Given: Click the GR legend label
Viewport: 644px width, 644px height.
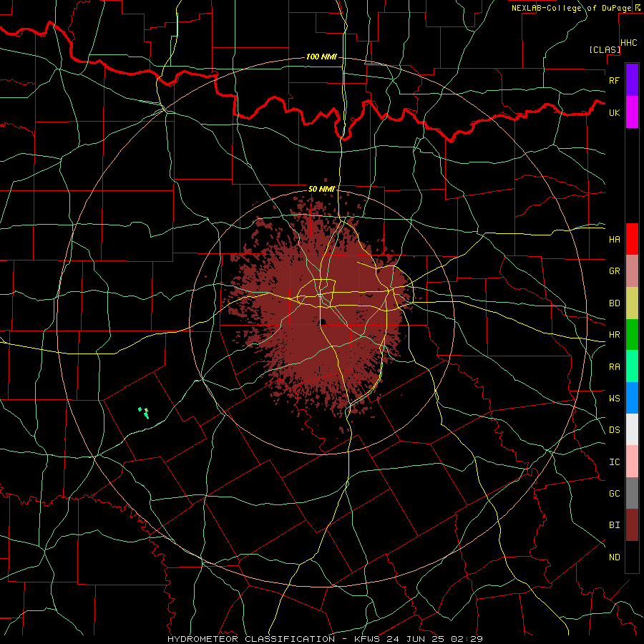Looking at the screenshot, I should tap(614, 271).
